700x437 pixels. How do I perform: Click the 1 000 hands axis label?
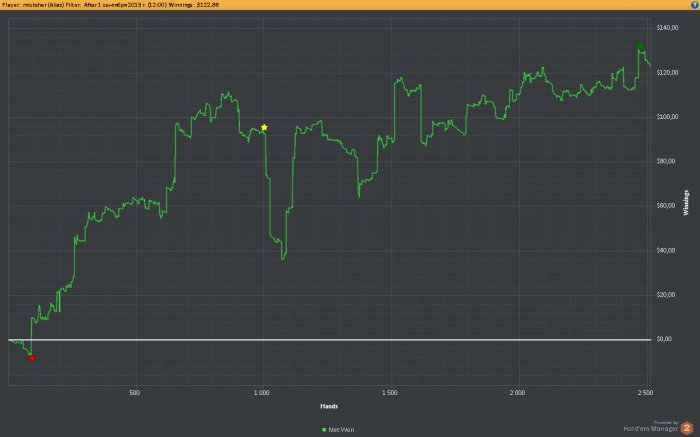click(262, 393)
